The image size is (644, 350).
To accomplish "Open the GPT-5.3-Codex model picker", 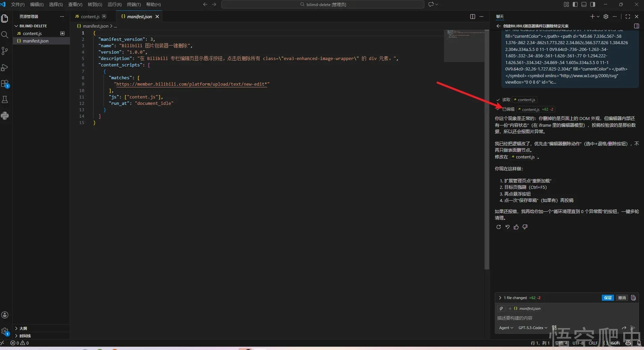I will click(x=533, y=328).
